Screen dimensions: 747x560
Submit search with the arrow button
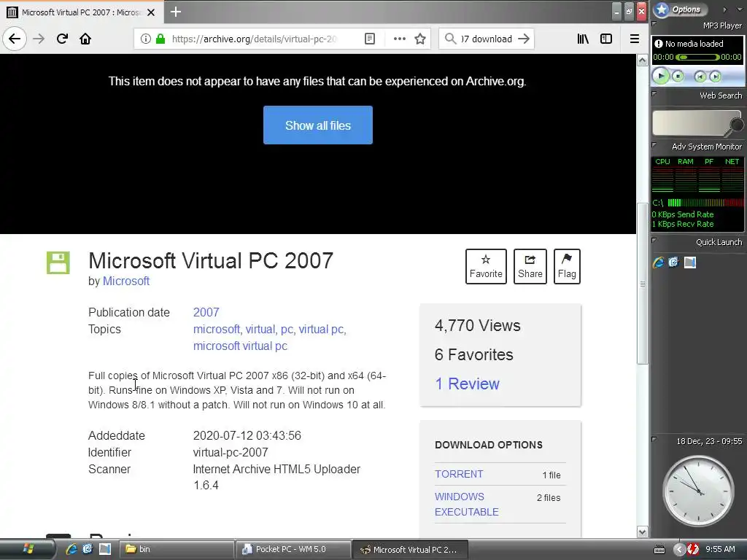pos(524,39)
